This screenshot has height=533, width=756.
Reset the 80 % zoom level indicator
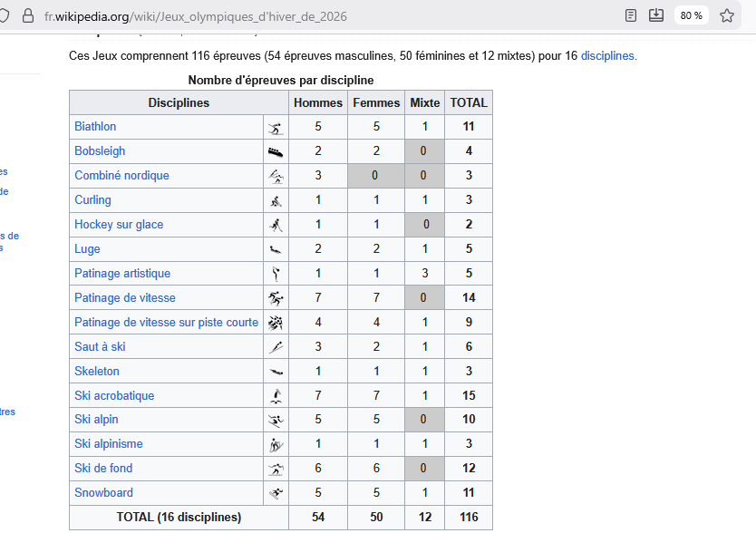(691, 15)
